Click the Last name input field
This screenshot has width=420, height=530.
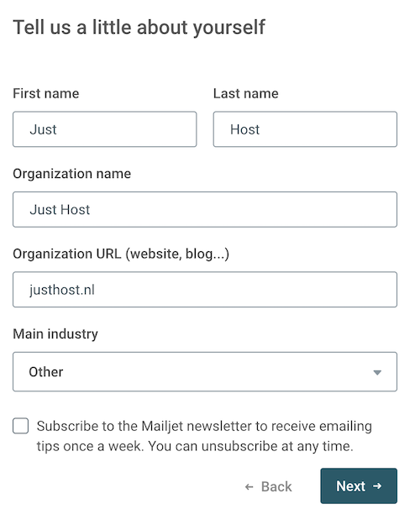305,129
